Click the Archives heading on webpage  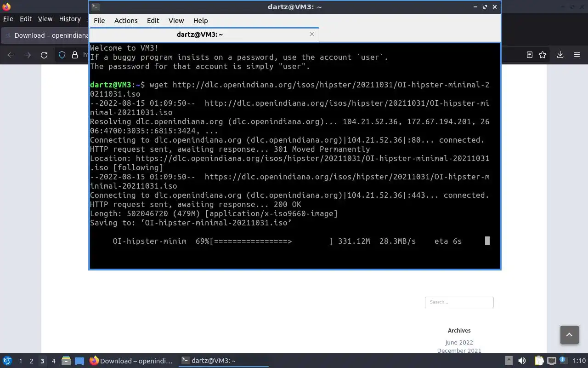pyautogui.click(x=459, y=330)
